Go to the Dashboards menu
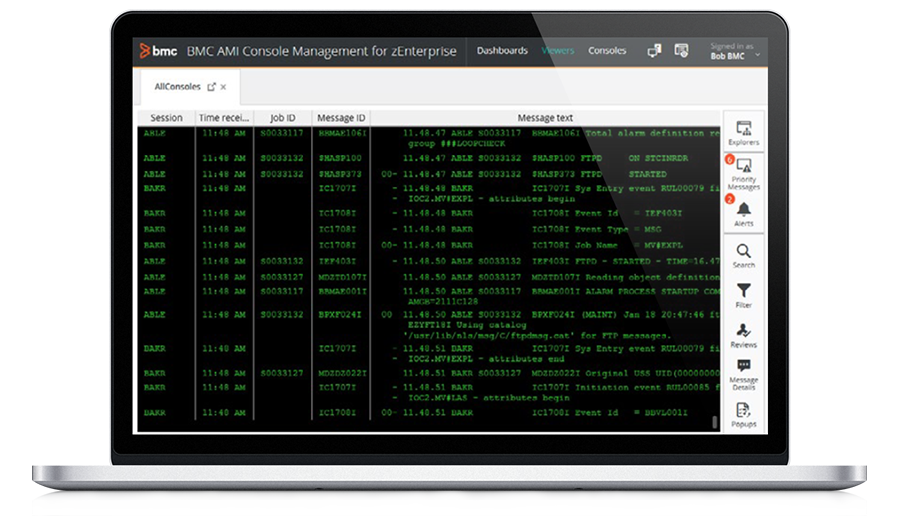Viewport: 900px width, 516px height. (502, 50)
